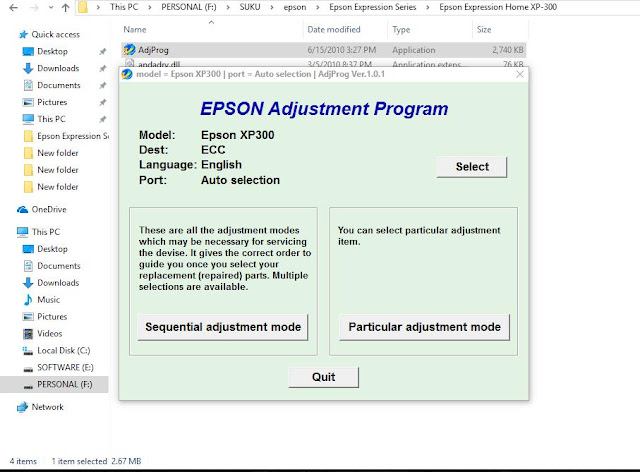Screen dimensions: 640x472
Task: Expand chevron after epson in breadcrumb
Action: (317, 7)
